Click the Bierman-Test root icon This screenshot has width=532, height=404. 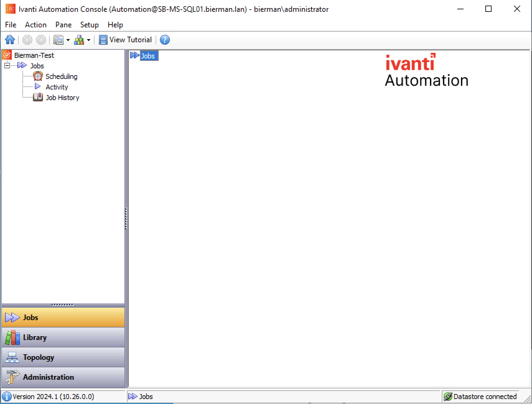pyautogui.click(x=7, y=55)
